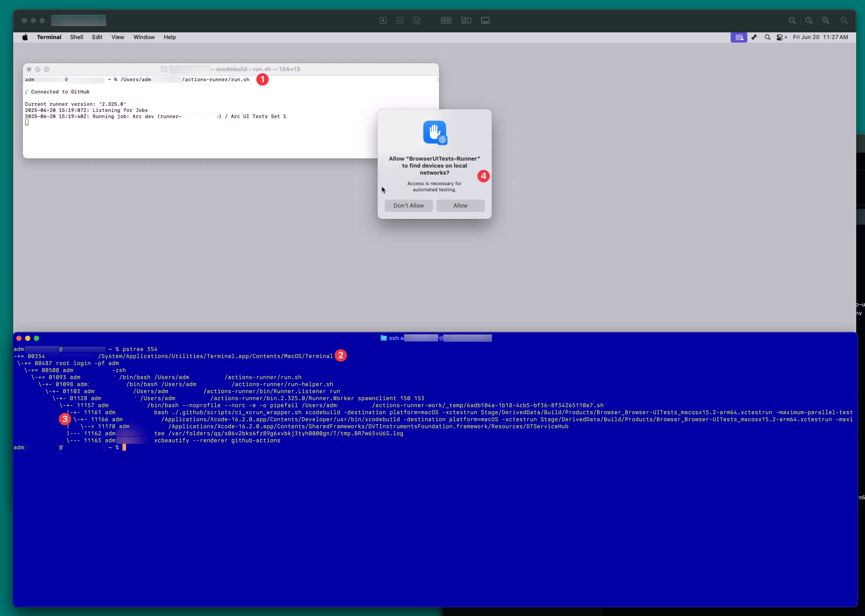Open the Help menu

point(170,37)
